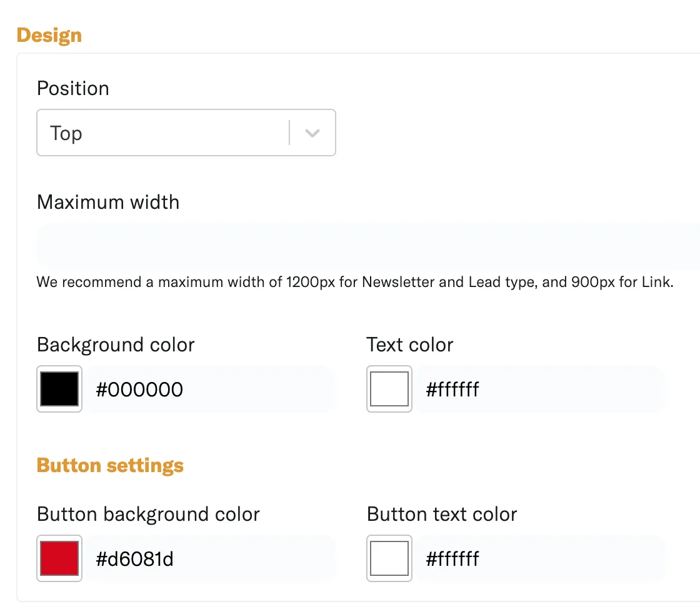Click the #d6081d hex value field
The height and width of the screenshot is (604, 700).
tap(210, 558)
